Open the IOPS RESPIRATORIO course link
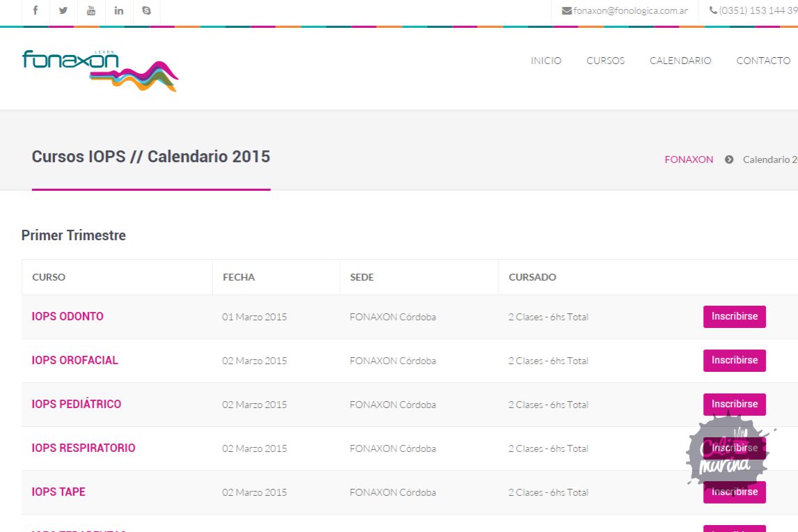This screenshot has width=798, height=532. tap(84, 448)
